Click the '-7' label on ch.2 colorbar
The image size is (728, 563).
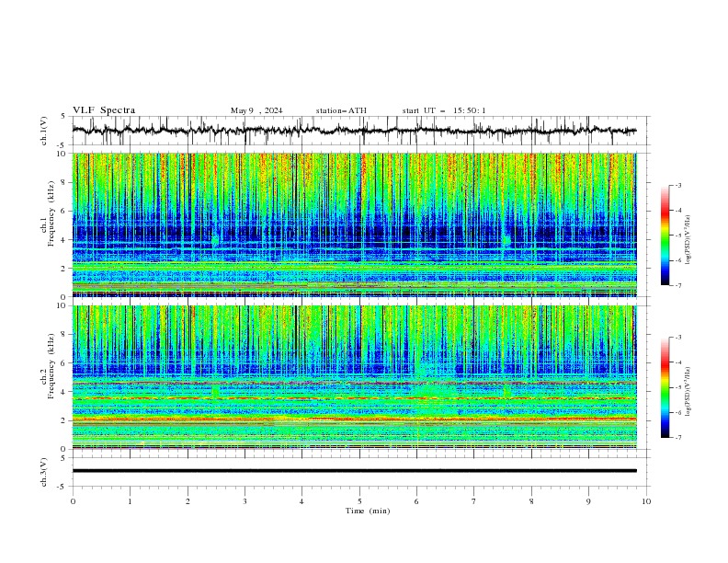[x=677, y=438]
